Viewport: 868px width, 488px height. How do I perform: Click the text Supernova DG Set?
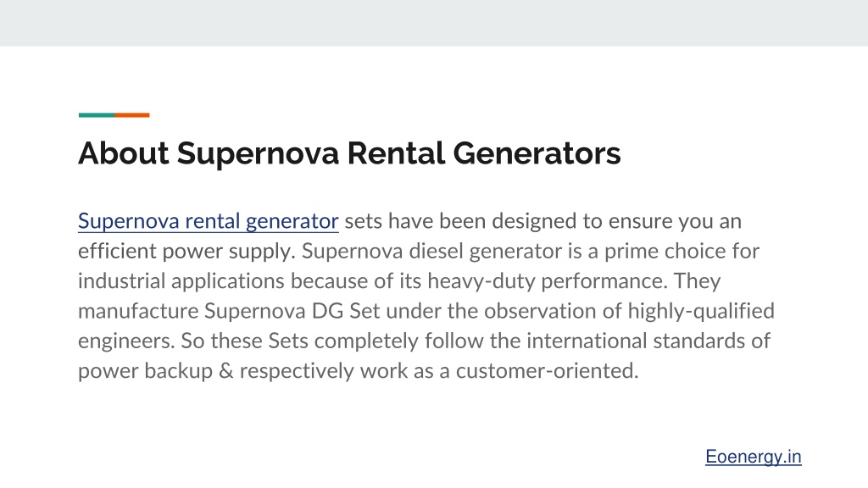[292, 311]
